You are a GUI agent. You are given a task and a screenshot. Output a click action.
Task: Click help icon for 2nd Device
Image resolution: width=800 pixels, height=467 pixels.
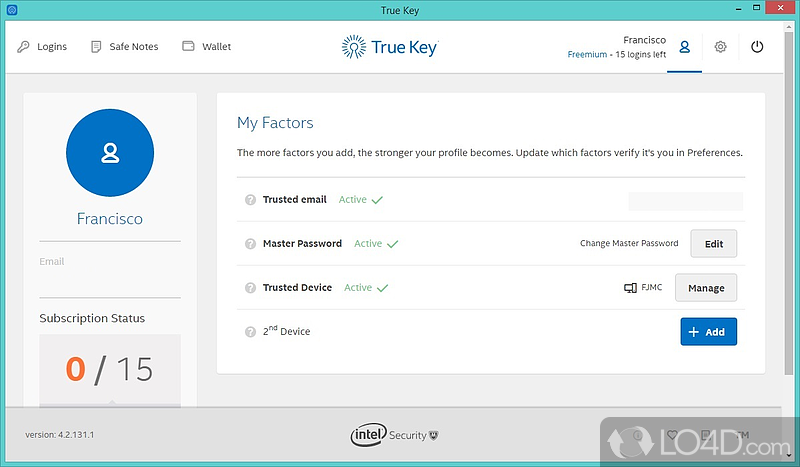[250, 332]
